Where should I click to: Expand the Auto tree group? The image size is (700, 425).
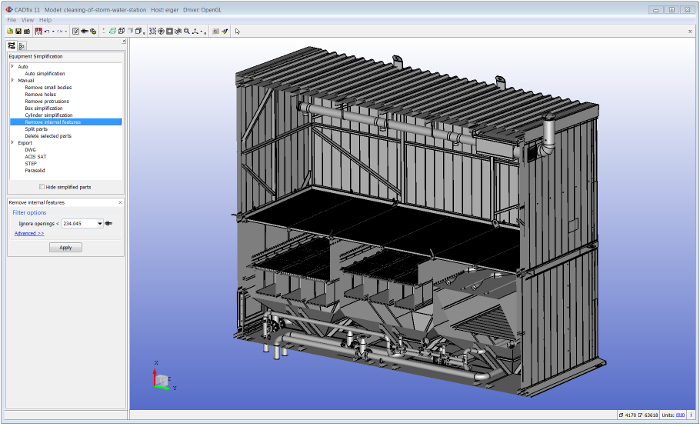point(12,66)
